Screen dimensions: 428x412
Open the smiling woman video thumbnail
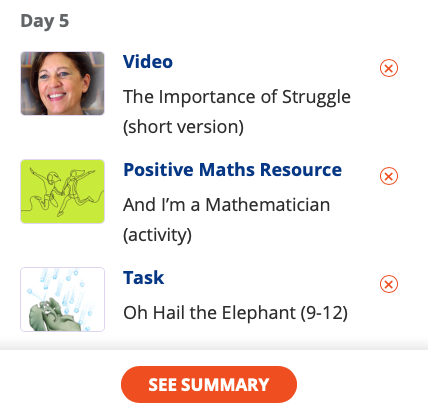point(62,83)
